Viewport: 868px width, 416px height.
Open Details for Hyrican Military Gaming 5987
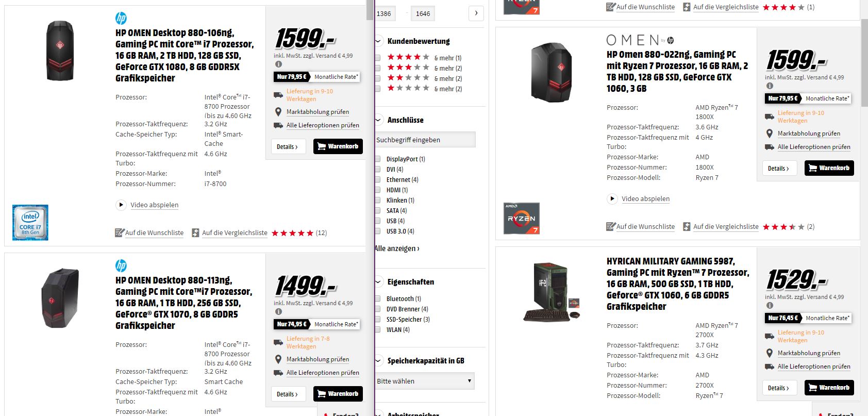point(779,388)
